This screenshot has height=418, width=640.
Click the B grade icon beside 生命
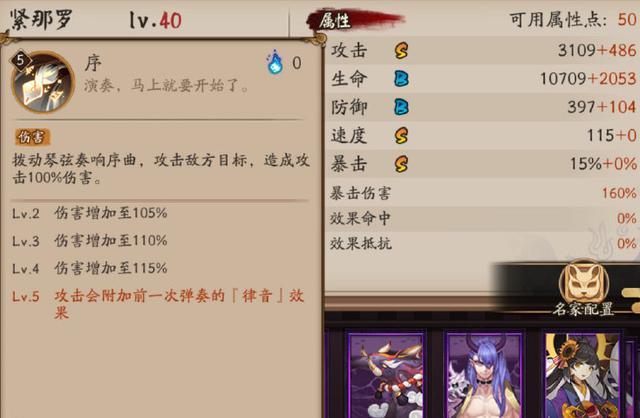401,79
